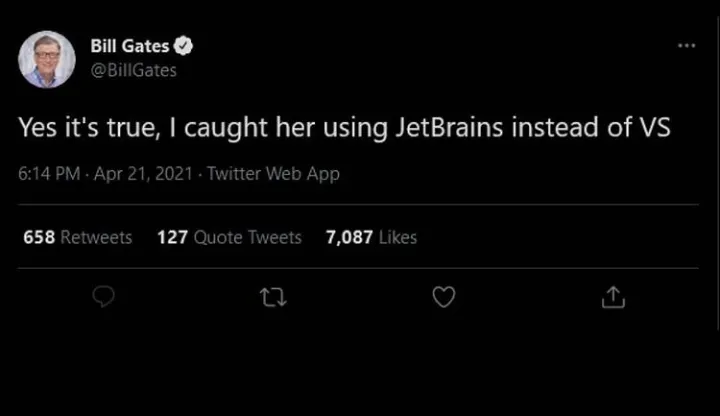Open the Twitter Web App source link
This screenshot has width=720, height=416.
[x=273, y=174]
